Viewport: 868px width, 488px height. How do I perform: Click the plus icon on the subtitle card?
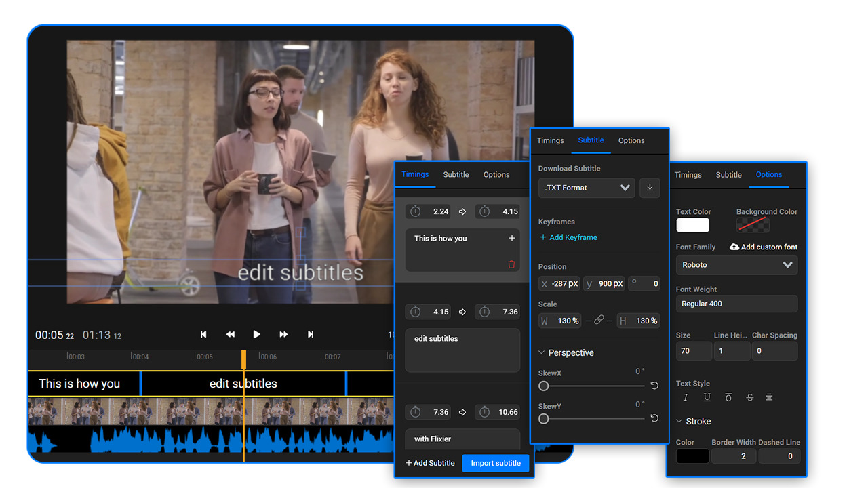pos(513,238)
